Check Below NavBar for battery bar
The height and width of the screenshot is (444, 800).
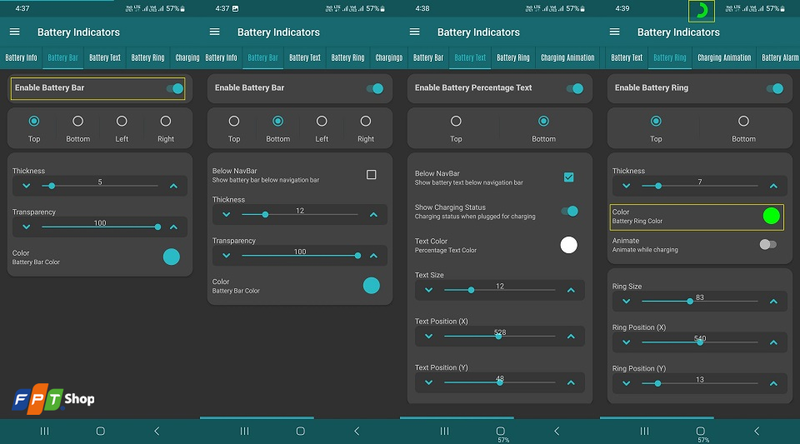[371, 175]
